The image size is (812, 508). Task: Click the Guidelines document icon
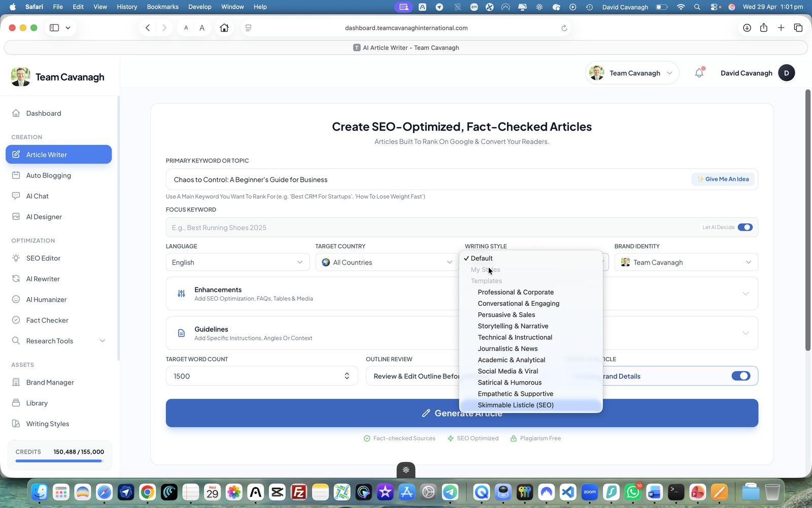(181, 333)
